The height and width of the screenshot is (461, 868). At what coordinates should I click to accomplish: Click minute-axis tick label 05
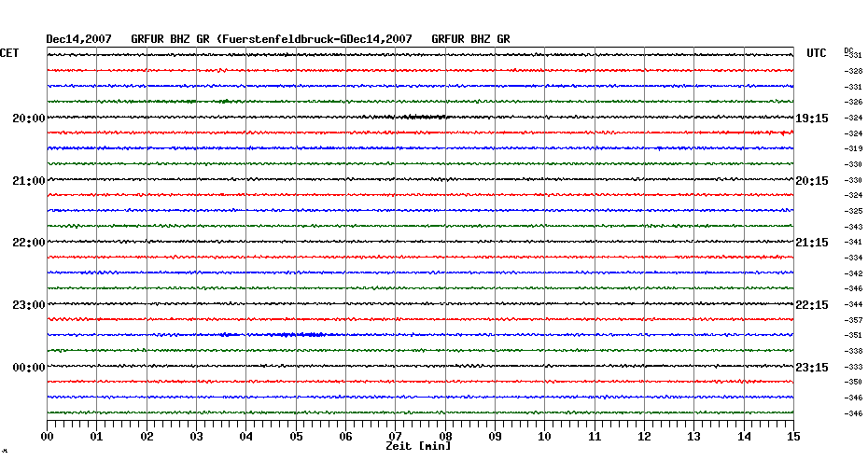coord(296,437)
